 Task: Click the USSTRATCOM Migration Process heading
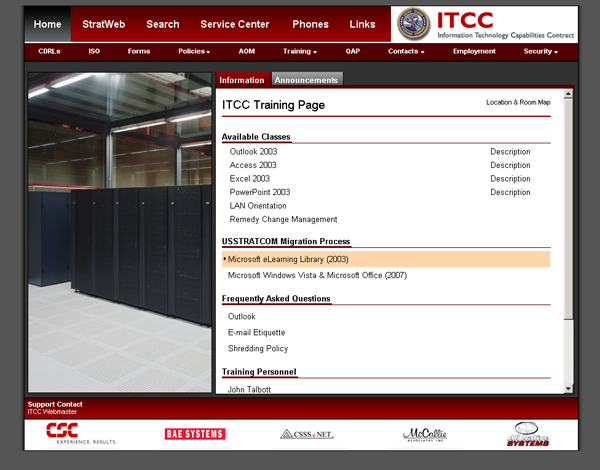286,241
